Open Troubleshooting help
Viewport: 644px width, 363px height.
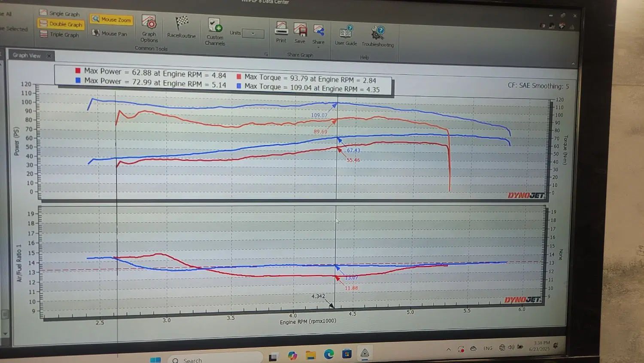[378, 37]
